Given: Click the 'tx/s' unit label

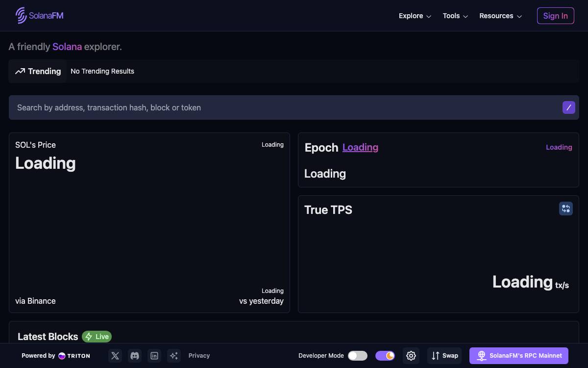Looking at the screenshot, I should click(x=562, y=285).
